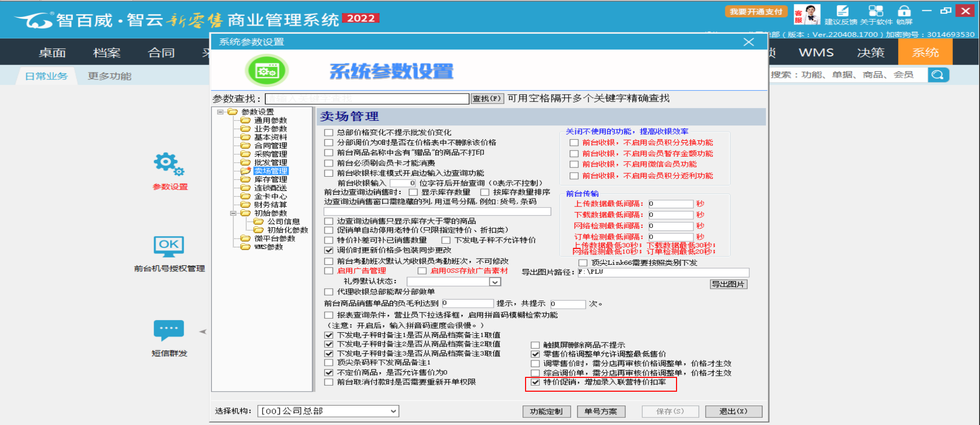The height and width of the screenshot is (425, 980).
Task: Select 库存管理 in the parameter tree
Action: (270, 180)
